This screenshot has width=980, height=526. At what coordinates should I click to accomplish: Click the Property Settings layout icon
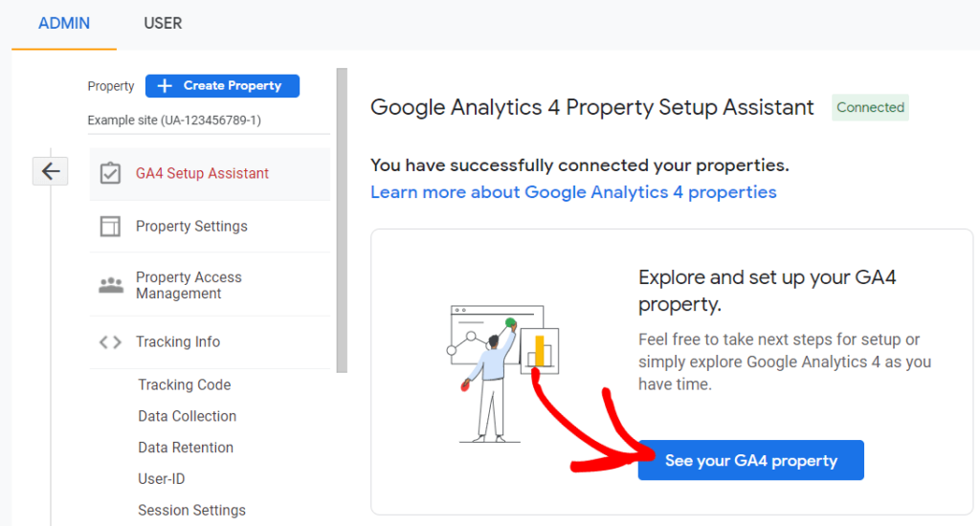pos(110,227)
